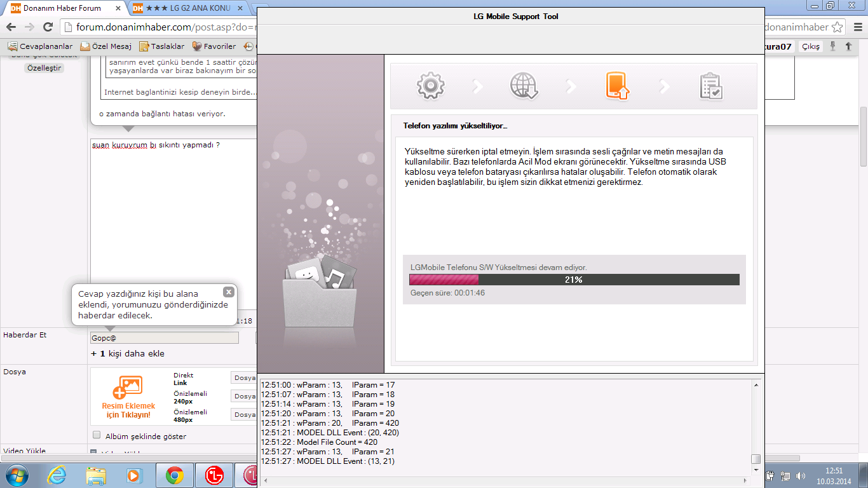Click log line '12:51:00 : wParam : 13, lParam = 17'
Image resolution: width=868 pixels, height=488 pixels.
328,384
